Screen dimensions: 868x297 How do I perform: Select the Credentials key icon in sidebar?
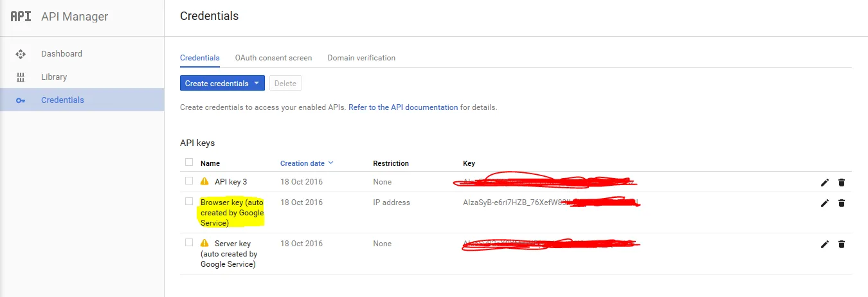coord(21,100)
